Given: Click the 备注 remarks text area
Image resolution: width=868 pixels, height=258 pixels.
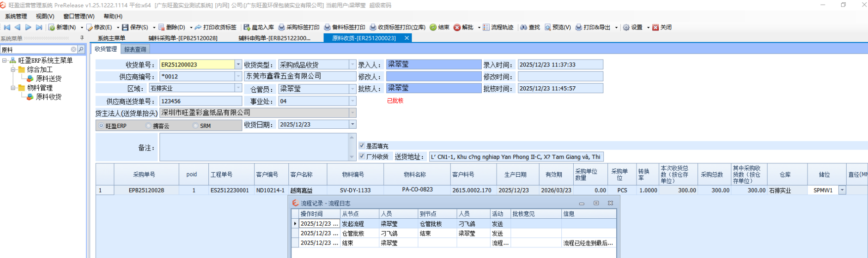Looking at the screenshot, I should (x=254, y=147).
